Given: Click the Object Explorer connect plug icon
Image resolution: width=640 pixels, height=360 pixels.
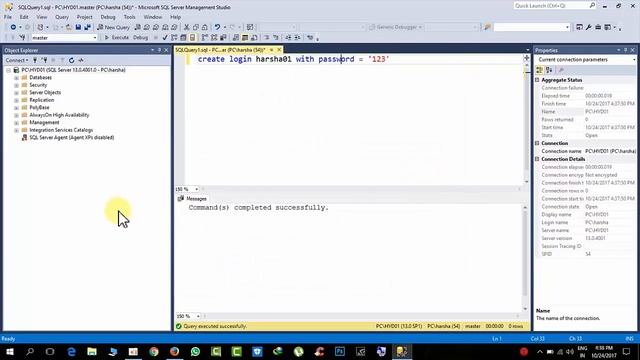Looking at the screenshot, I should pos(35,60).
